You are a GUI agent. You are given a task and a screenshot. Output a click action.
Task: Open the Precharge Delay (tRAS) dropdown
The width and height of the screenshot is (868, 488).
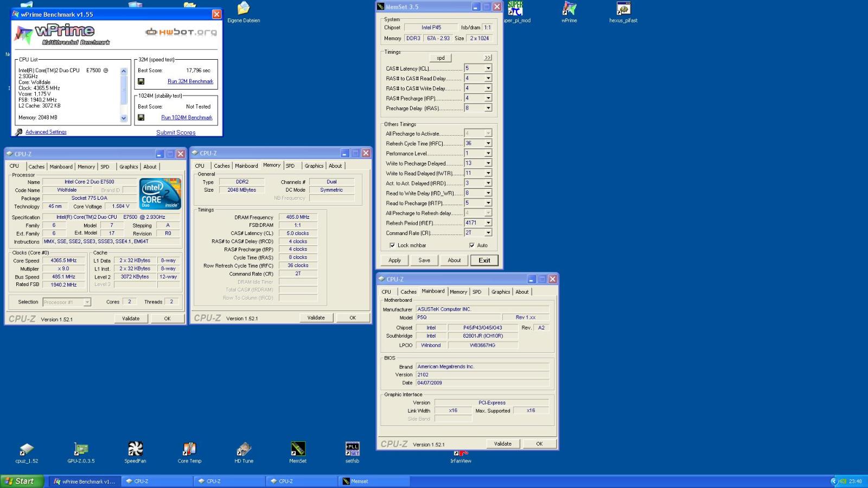(x=488, y=108)
